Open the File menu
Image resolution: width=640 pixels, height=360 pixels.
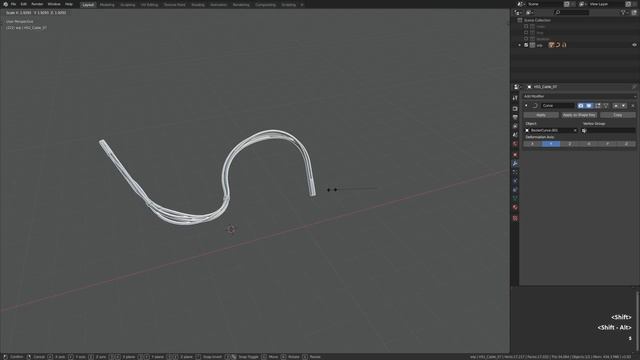[13, 4]
